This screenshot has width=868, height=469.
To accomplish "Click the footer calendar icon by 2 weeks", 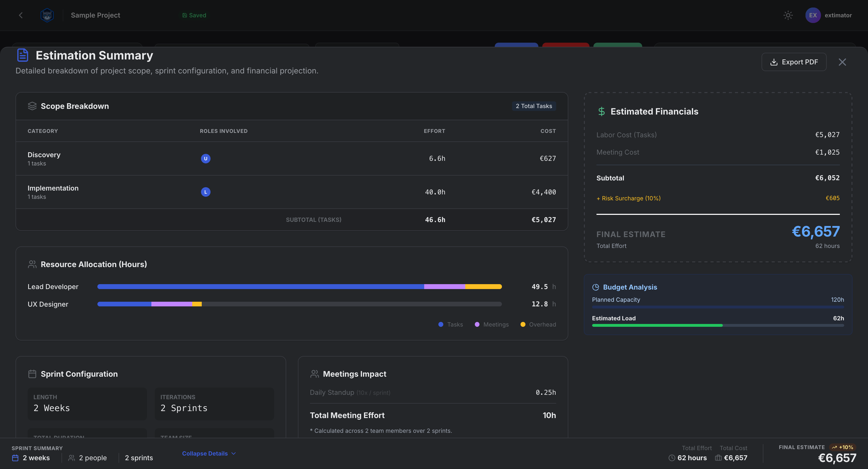I will (x=15, y=458).
